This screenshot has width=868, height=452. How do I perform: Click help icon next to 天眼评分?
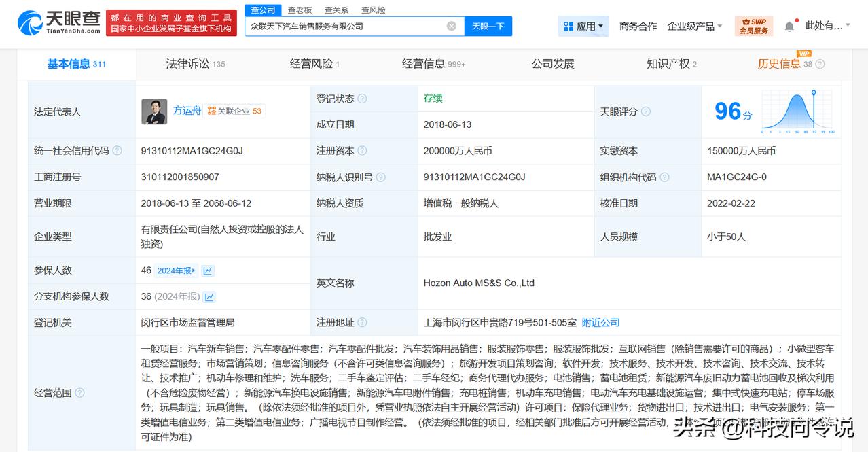pyautogui.click(x=645, y=111)
